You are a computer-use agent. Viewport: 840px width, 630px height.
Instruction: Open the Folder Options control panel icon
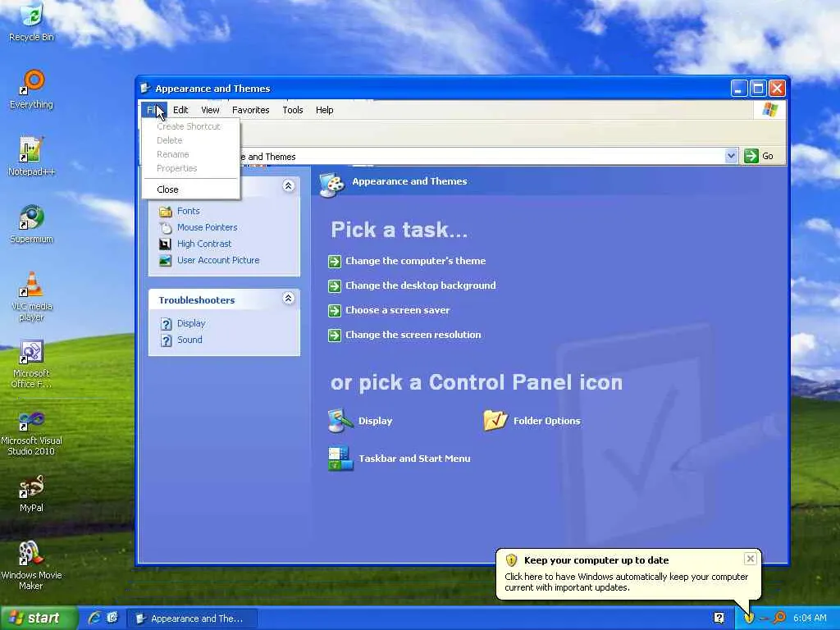pos(495,421)
